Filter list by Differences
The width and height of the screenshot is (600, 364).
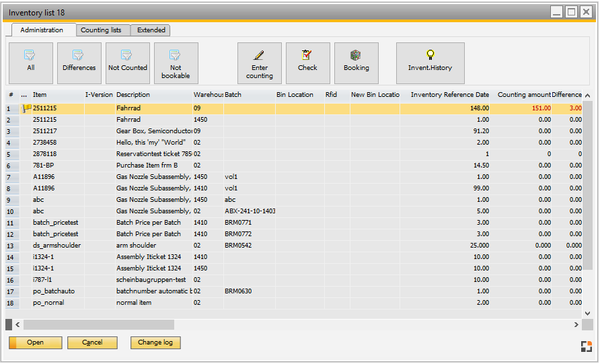coord(79,63)
